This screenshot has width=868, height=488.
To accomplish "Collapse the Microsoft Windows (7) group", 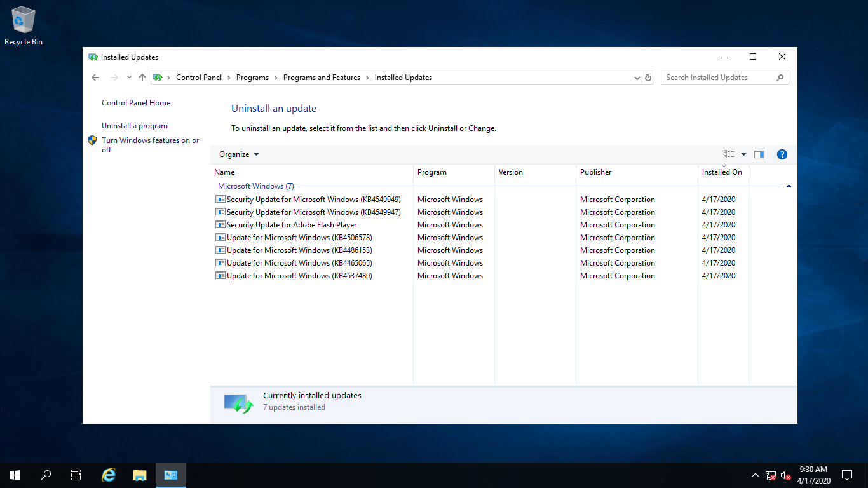I will point(789,186).
